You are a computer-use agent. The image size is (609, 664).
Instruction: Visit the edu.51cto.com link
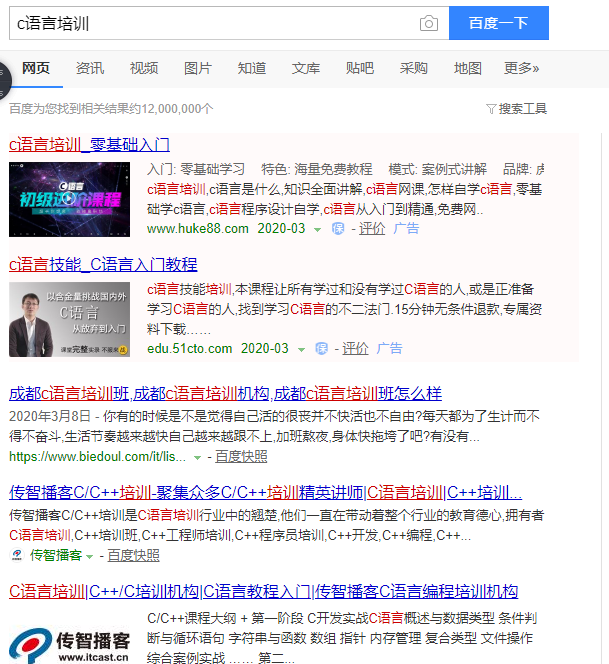coord(190,349)
